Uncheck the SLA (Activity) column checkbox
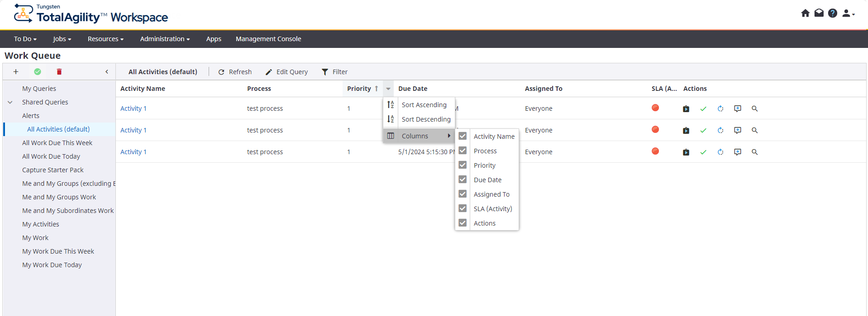The height and width of the screenshot is (316, 868). [463, 208]
